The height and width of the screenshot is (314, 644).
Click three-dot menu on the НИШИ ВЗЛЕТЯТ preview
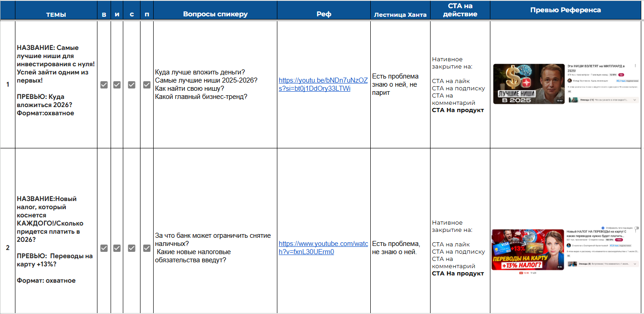635,66
